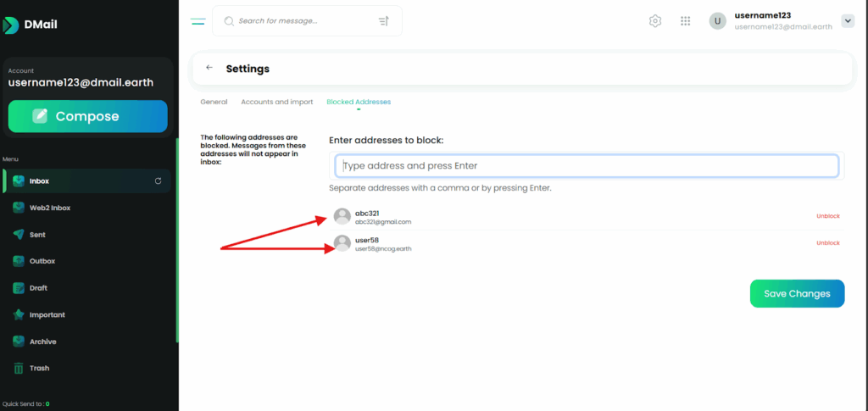Open the apps grid icon
This screenshot has width=868, height=411.
tap(685, 21)
